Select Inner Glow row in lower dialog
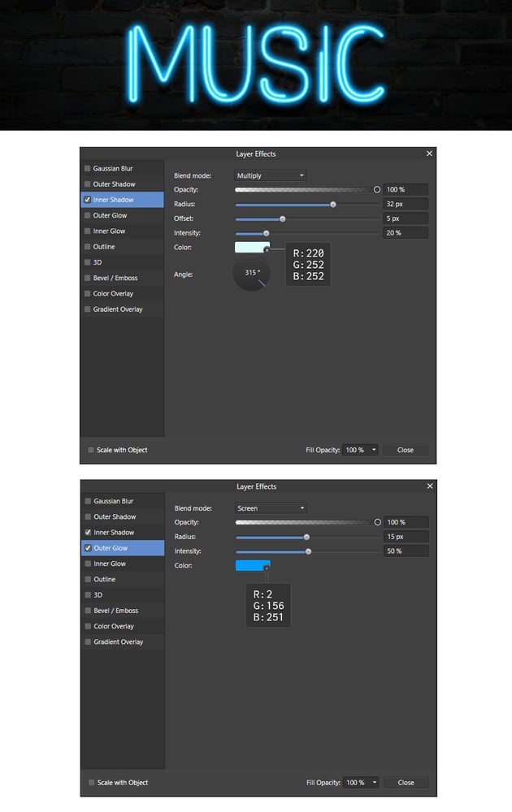Image resolution: width=512 pixels, height=812 pixels. (x=124, y=564)
